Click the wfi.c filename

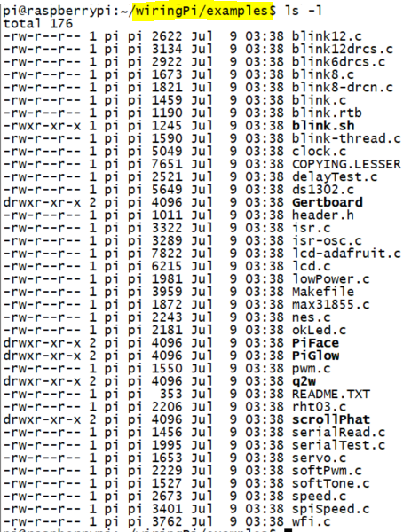tap(312, 522)
